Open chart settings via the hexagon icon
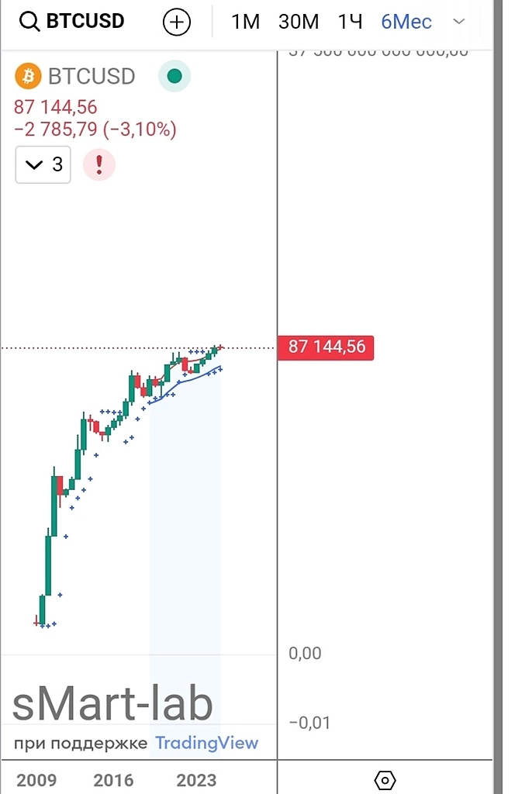Viewport: 532px width, 794px height. [385, 781]
